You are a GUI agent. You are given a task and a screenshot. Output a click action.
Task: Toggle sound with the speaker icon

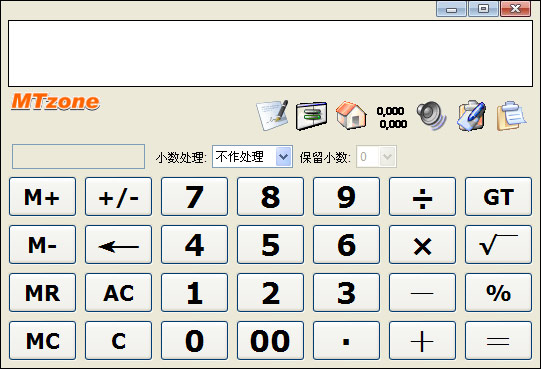click(x=431, y=116)
